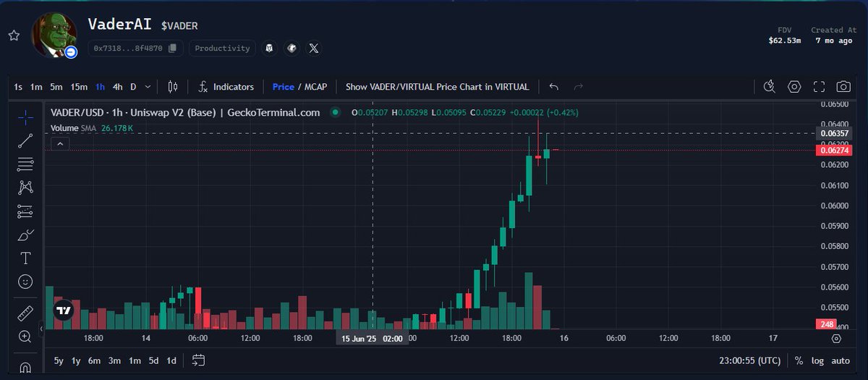Toggle percent scale (%)
868x380 pixels.
[x=799, y=360]
